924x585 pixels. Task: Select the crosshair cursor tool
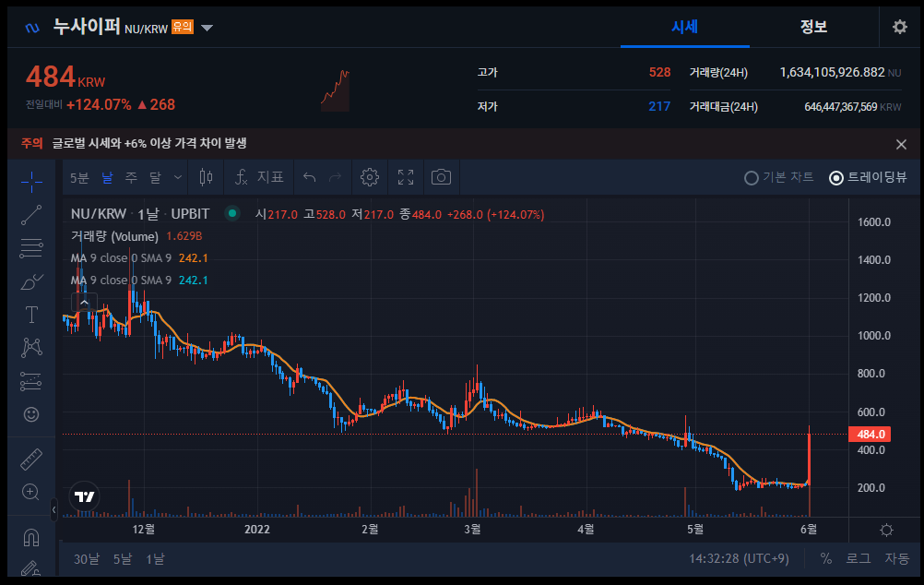point(31,182)
